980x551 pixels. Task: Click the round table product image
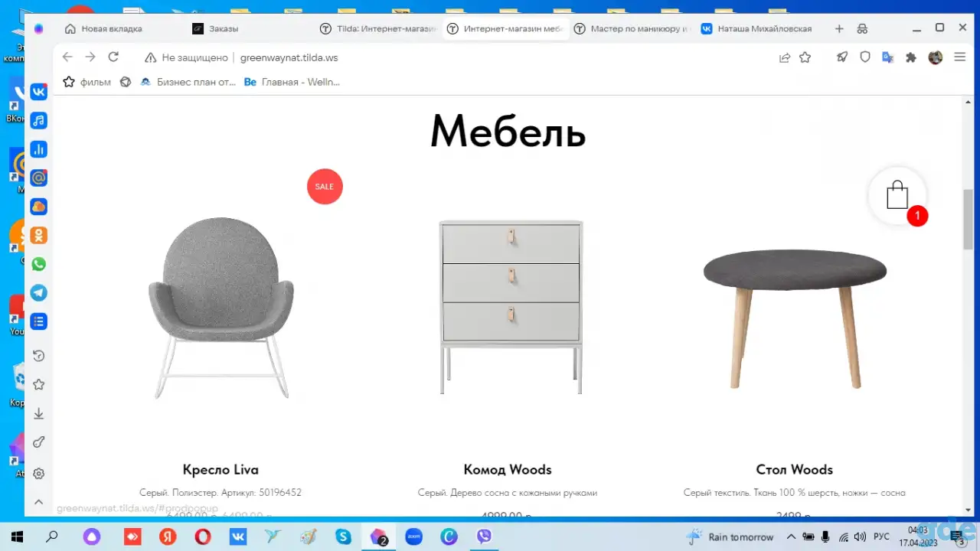795,320
